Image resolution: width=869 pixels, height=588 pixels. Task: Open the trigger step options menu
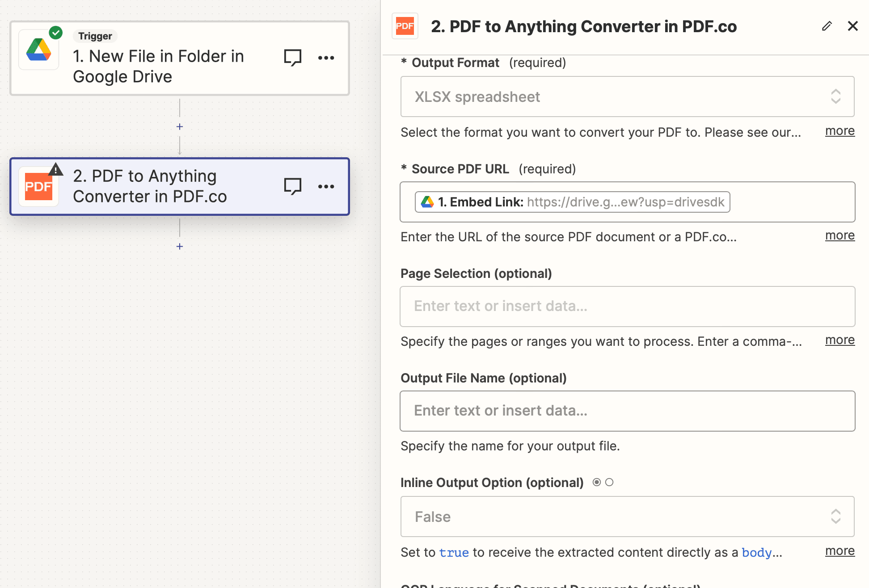click(x=326, y=57)
